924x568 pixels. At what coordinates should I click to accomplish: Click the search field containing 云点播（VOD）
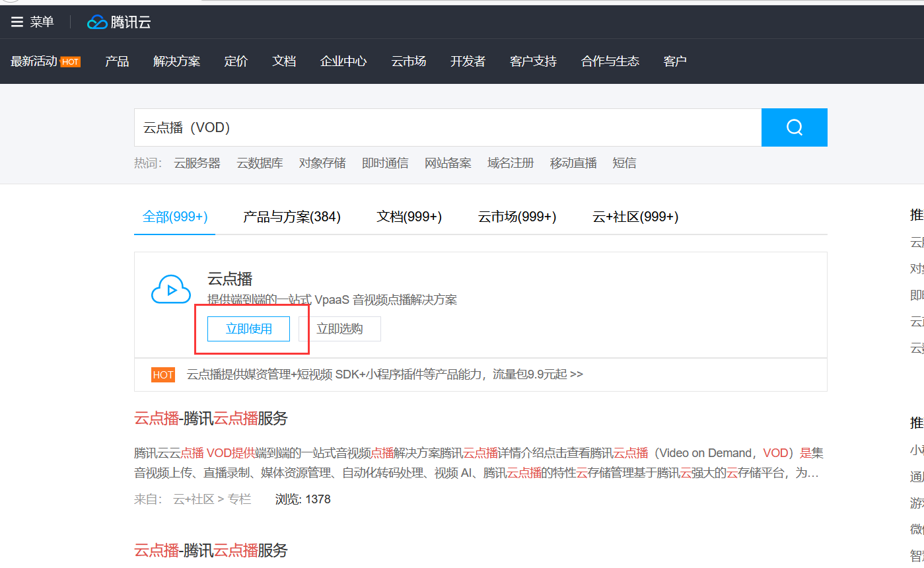coord(447,127)
